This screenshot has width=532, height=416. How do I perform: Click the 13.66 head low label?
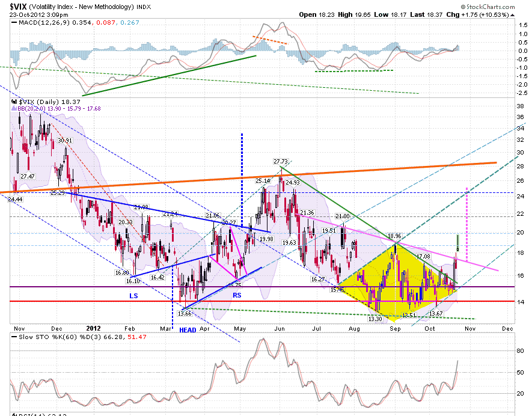[x=185, y=314]
